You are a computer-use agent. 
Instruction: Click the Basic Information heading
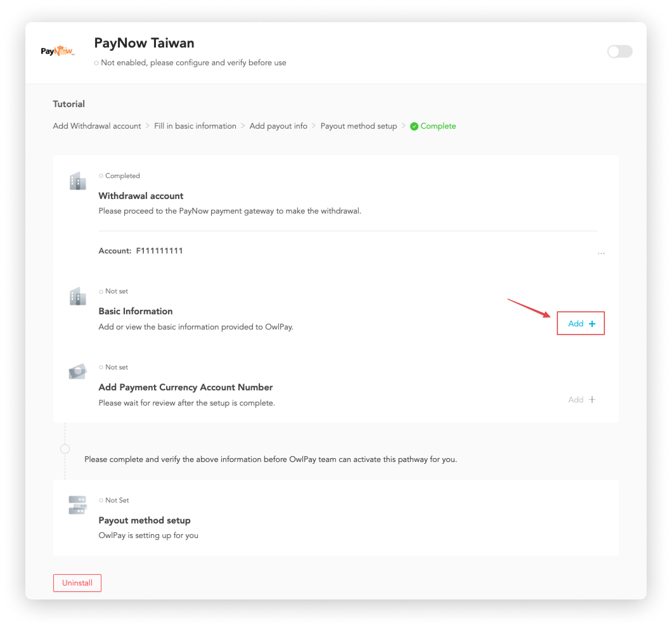[x=136, y=311]
